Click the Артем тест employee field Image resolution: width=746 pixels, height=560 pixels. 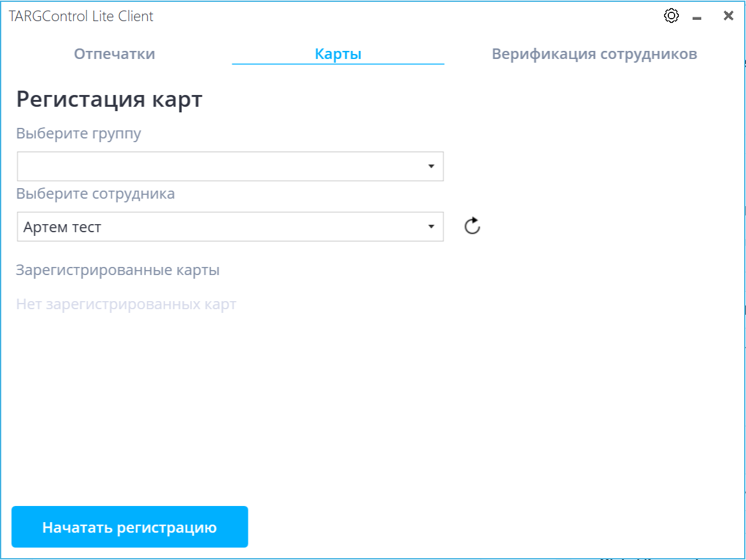pos(217,227)
